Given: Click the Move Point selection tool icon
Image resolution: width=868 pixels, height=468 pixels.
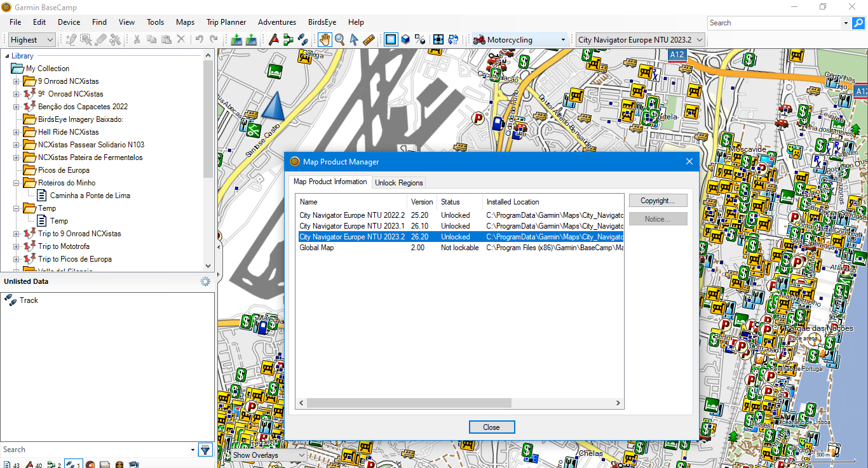Looking at the screenshot, I should pos(85,39).
